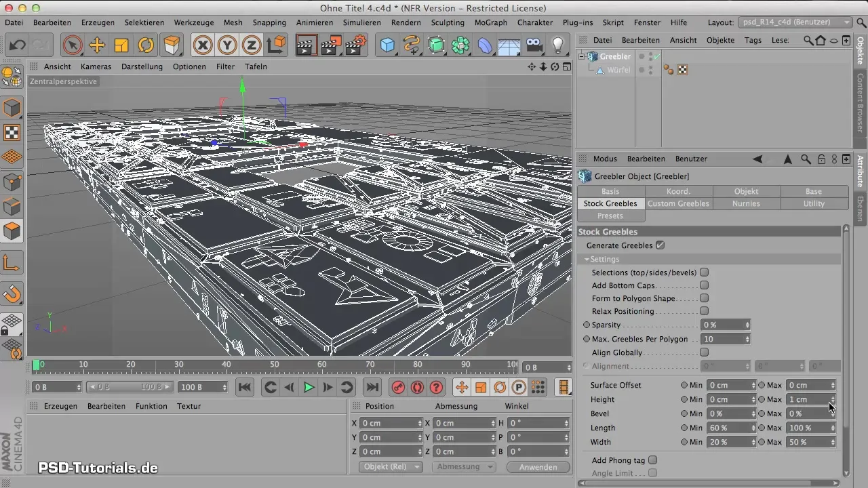
Task: Check Form to Polygon Shape
Action: click(704, 298)
